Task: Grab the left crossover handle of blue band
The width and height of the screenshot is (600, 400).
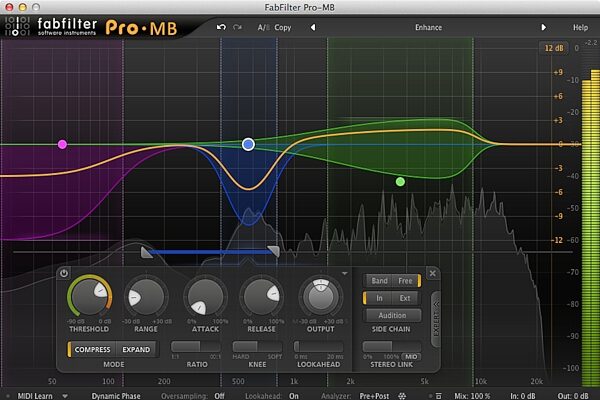Action: click(147, 253)
